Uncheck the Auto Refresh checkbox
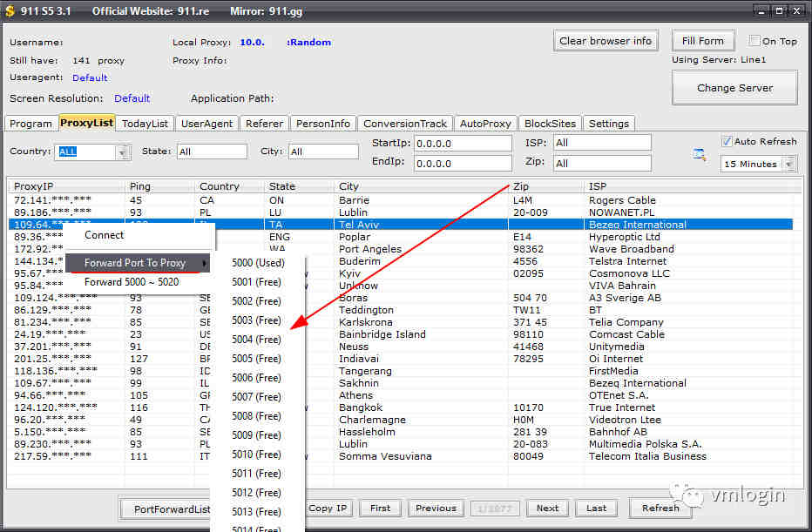Image resolution: width=812 pixels, height=532 pixels. [727, 141]
